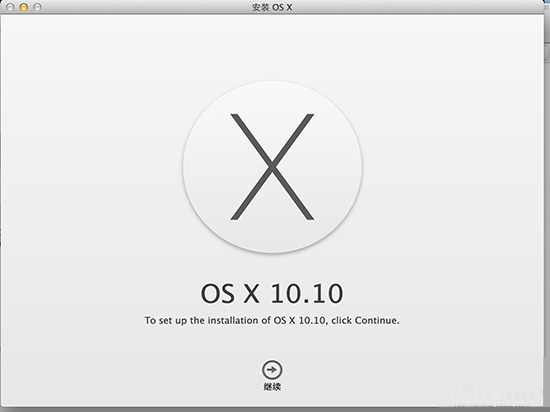This screenshot has width=550, height=412.
Task: Click the zoom button in the title bar
Action: [37, 7]
